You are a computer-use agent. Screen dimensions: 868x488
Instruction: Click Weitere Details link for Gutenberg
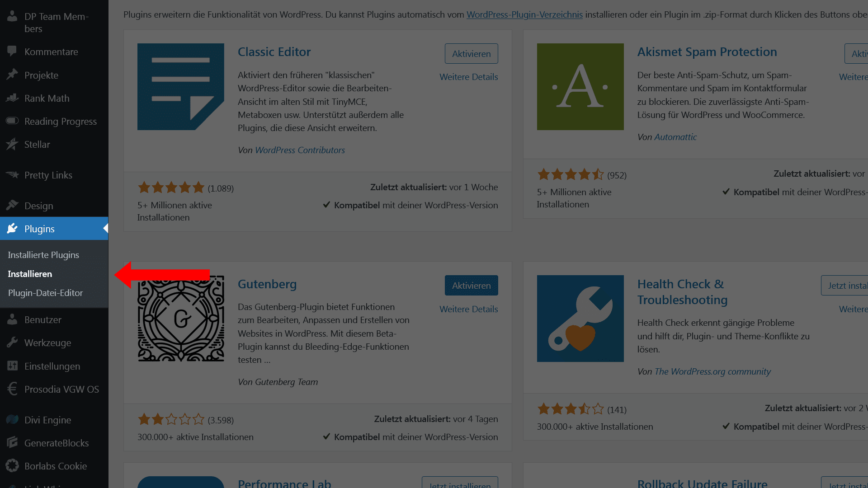click(468, 309)
